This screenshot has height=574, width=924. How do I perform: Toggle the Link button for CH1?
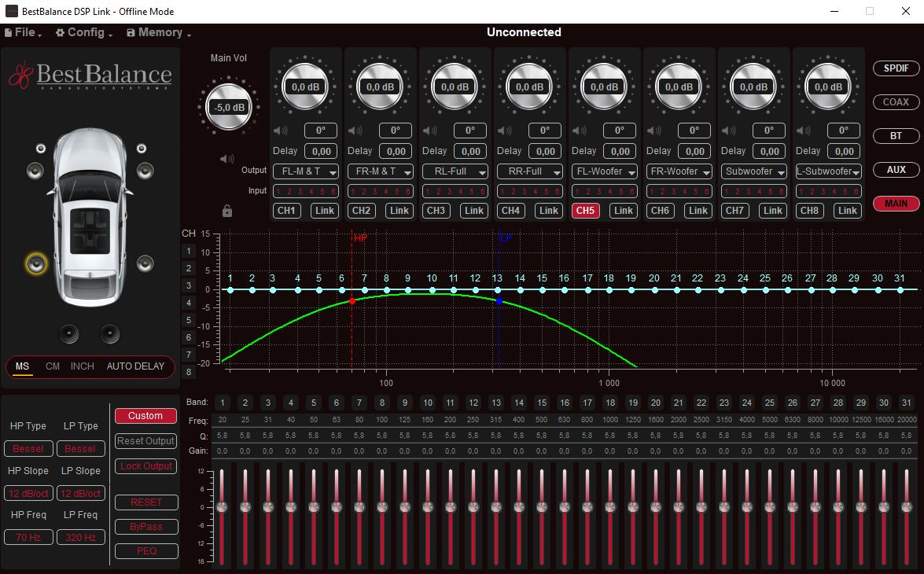click(325, 211)
